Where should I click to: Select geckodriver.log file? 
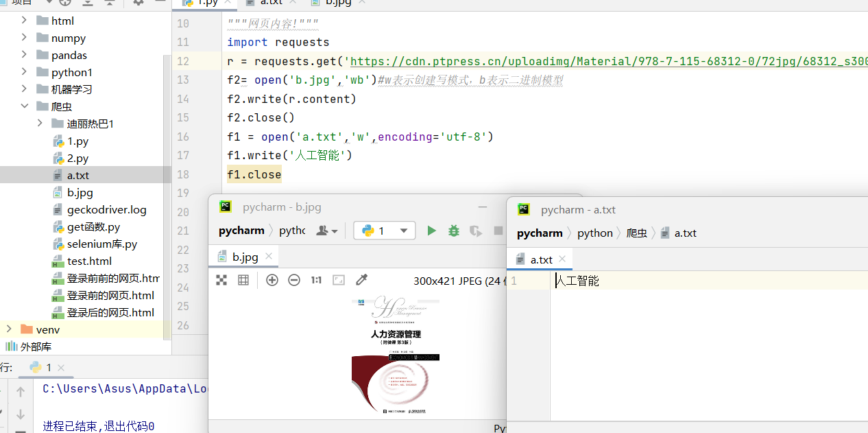pos(106,209)
